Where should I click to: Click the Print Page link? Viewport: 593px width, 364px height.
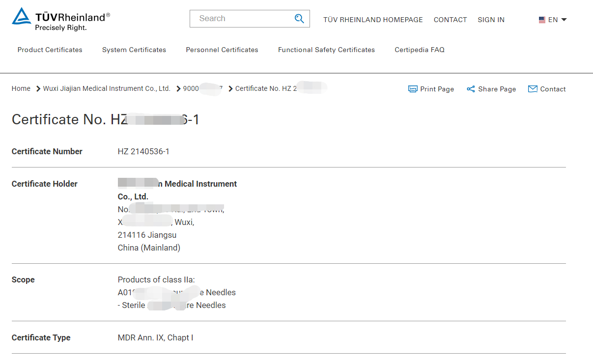[x=437, y=89]
